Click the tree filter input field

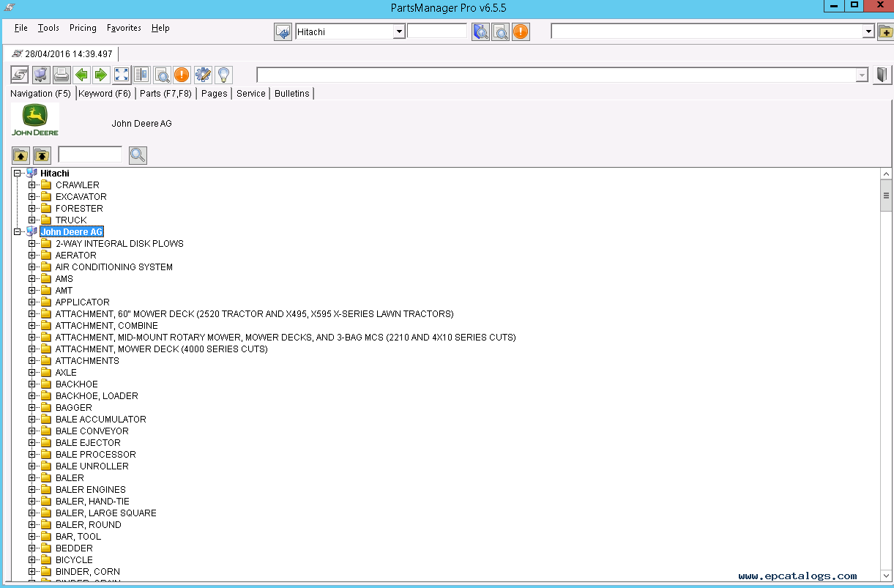(90, 155)
